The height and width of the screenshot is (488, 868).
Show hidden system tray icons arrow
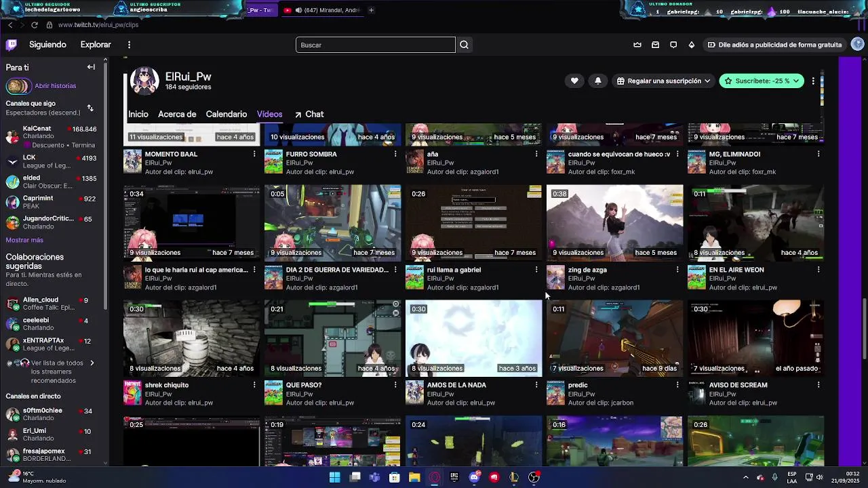745,477
